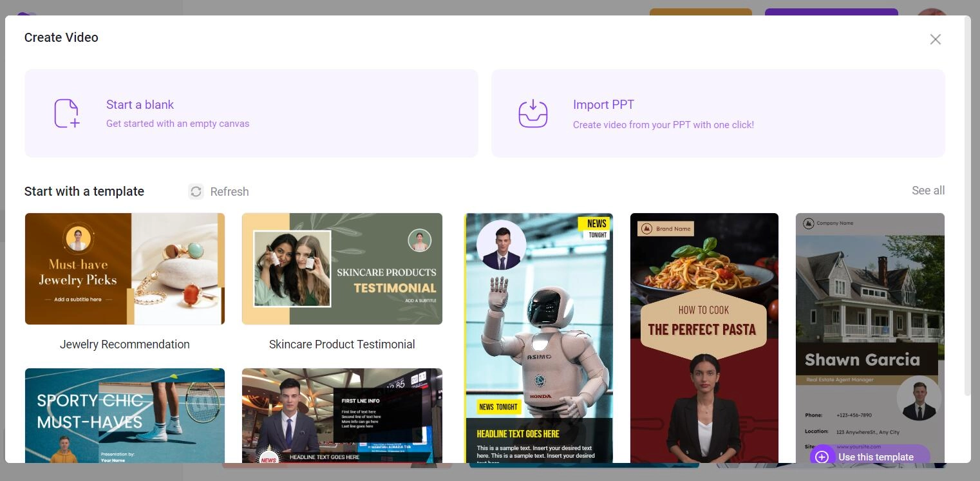Image resolution: width=980 pixels, height=481 pixels.
Task: Open See all templates link
Action: (928, 191)
